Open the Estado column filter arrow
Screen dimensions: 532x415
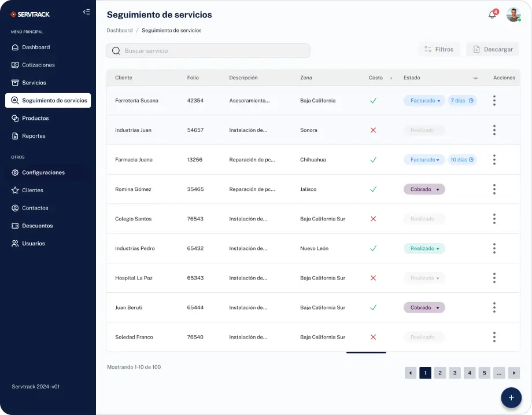click(475, 78)
